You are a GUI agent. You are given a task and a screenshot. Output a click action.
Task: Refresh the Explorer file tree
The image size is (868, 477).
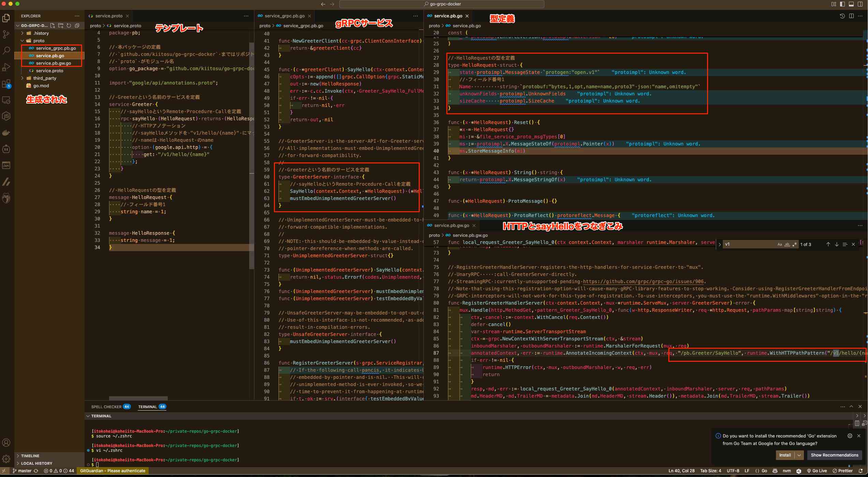pos(69,26)
